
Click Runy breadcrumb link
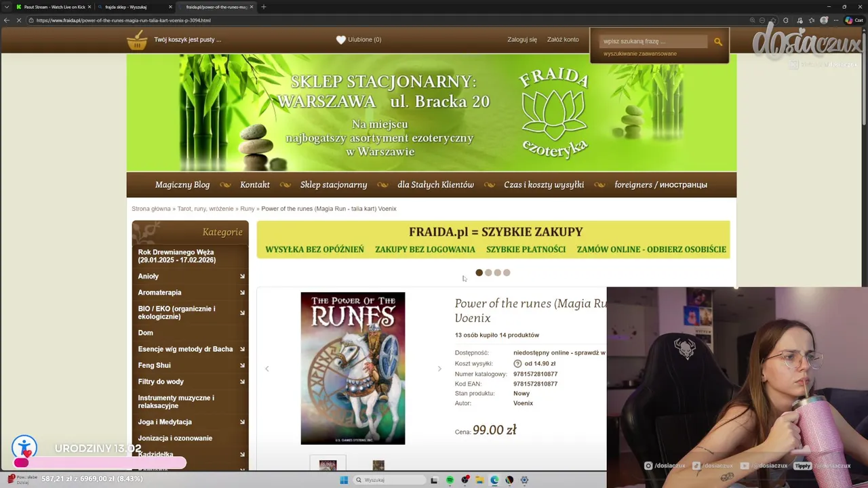(x=248, y=209)
